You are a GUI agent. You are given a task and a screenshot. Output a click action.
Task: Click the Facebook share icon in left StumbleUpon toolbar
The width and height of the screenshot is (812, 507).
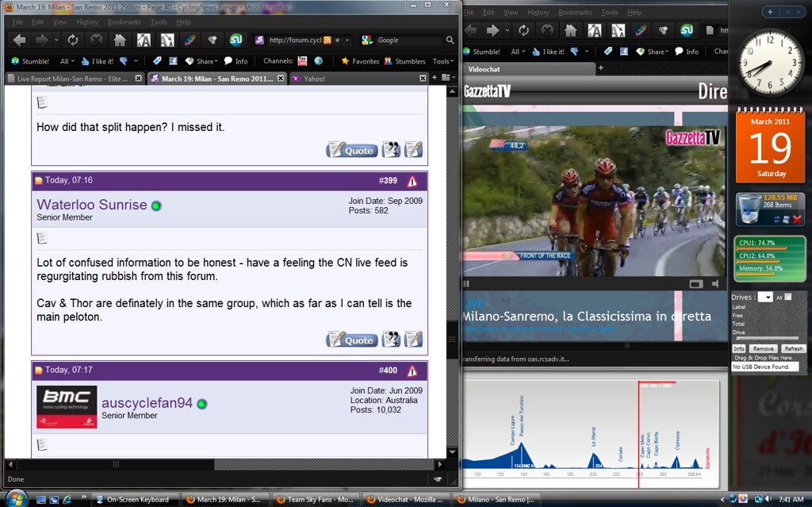173,61
